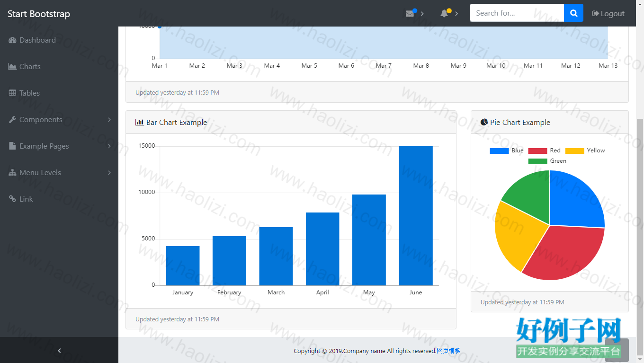This screenshot has width=644, height=363.
Task: Click the April bar in the bar chart
Action: [x=322, y=249]
